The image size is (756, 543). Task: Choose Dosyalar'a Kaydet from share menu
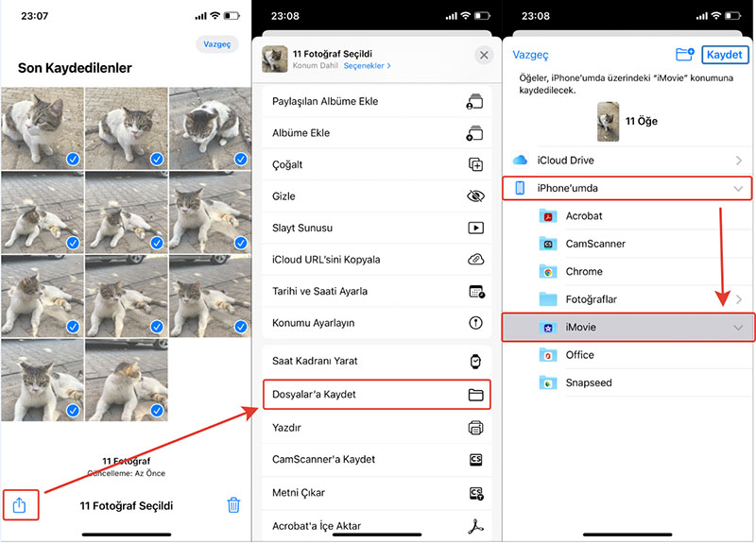[x=376, y=394]
